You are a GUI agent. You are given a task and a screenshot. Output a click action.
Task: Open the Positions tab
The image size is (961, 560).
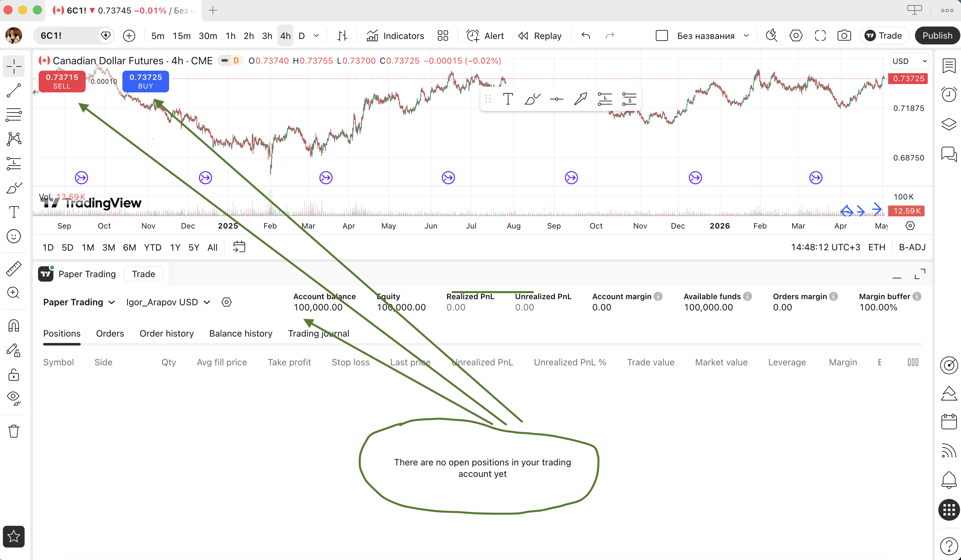tap(62, 333)
